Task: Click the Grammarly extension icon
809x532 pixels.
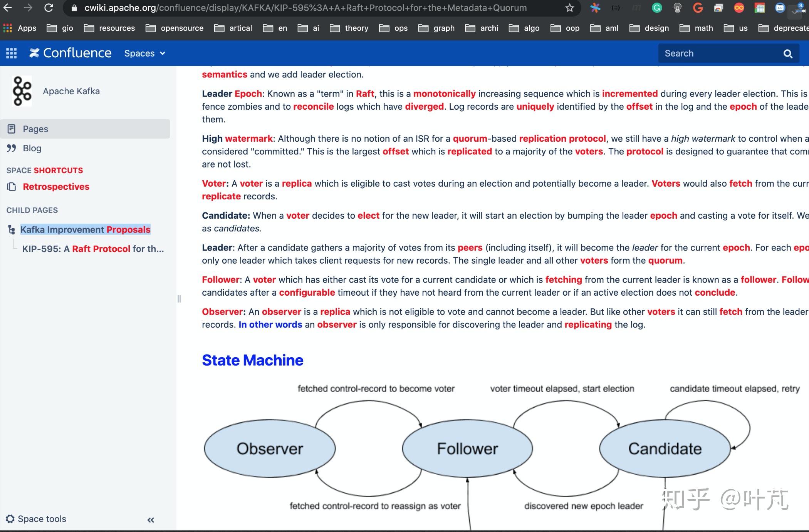Action: coord(656,8)
